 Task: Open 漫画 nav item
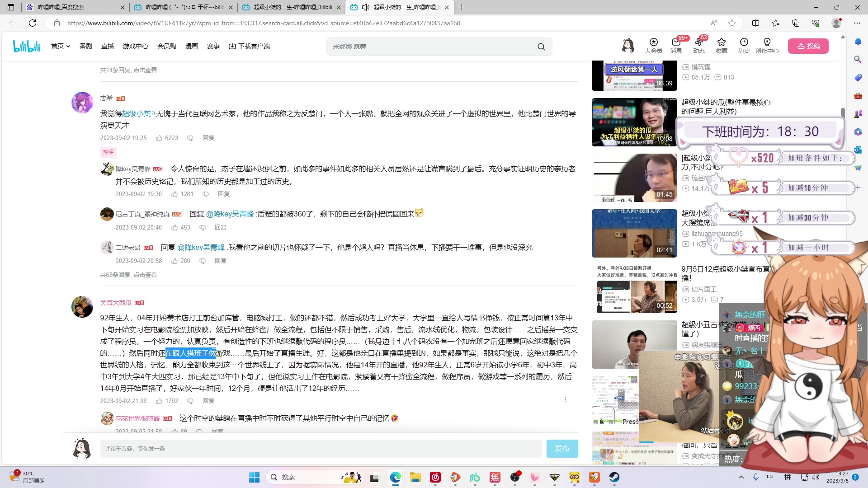click(x=192, y=46)
